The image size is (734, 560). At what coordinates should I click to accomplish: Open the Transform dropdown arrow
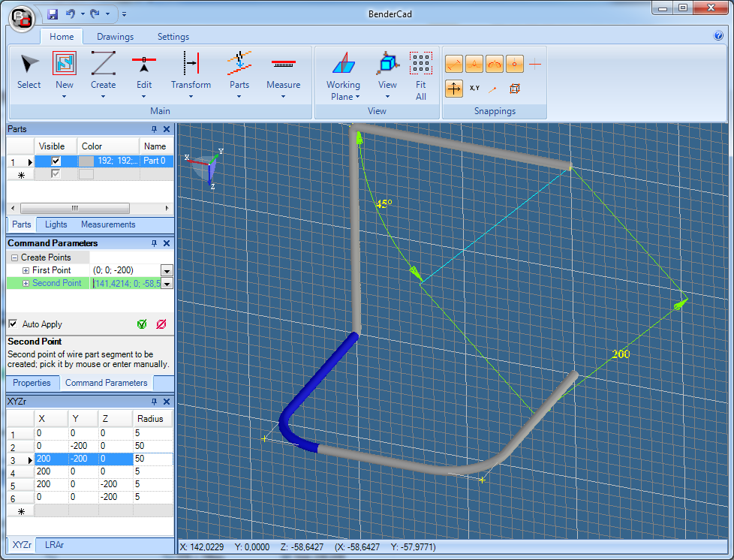coord(191,96)
